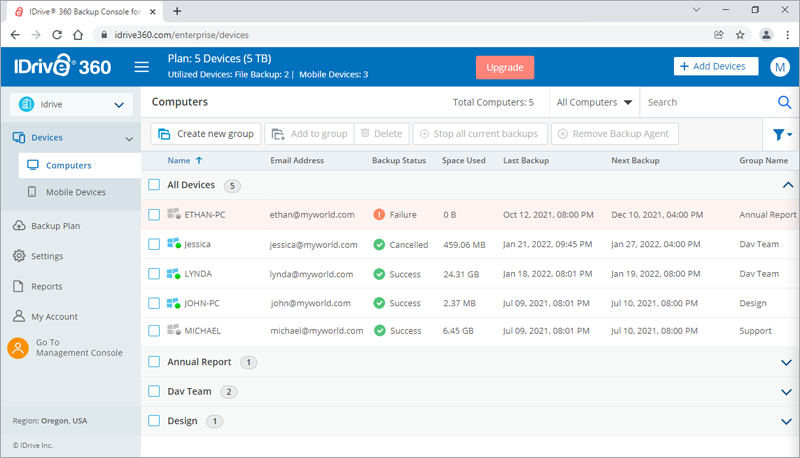Check the ETHAN-PC row checkbox
800x458 pixels.
tap(154, 215)
